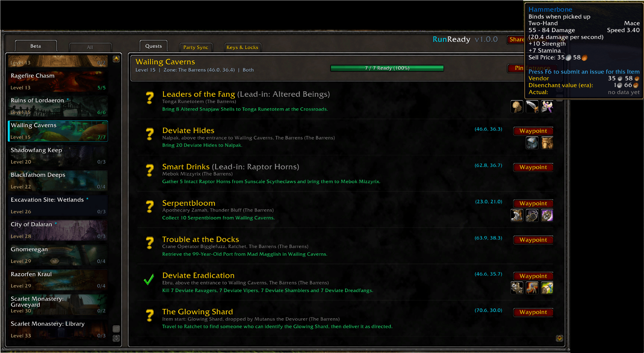
Task: Click the Waypoint button for Smart Drinks
Action: tap(533, 167)
